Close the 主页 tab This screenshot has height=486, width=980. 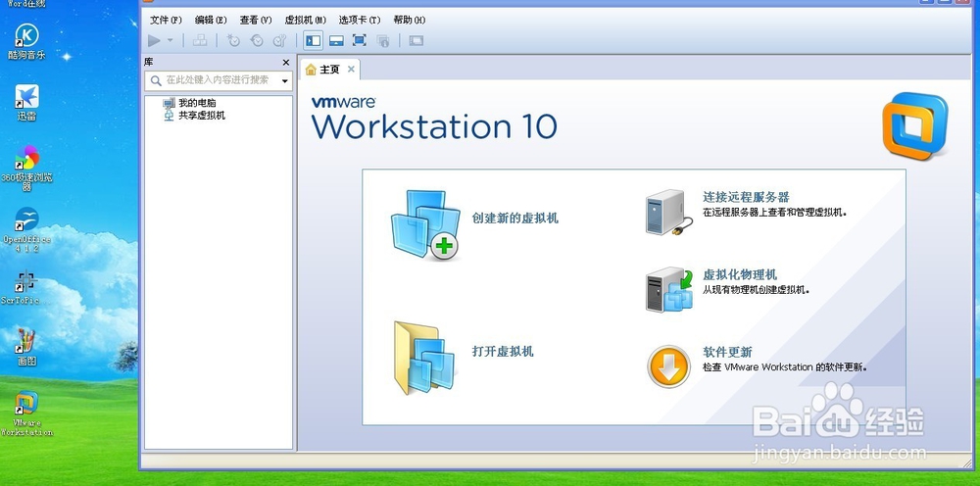(x=351, y=69)
